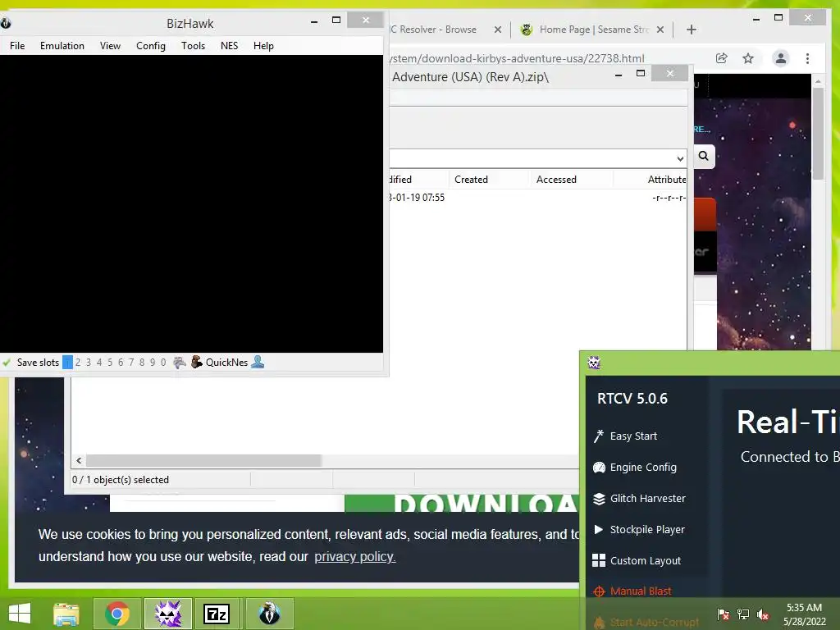
Task: Open the File menu in BizHawk
Action: point(17,46)
